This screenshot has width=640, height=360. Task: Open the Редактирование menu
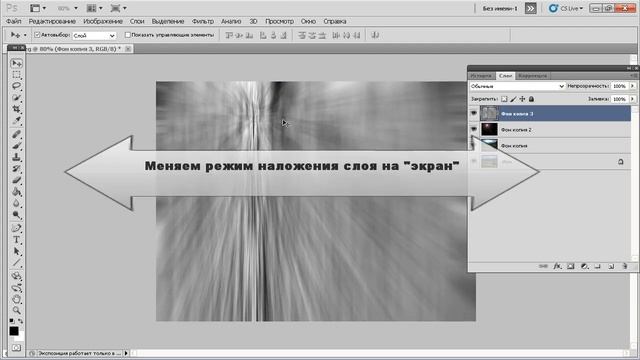click(x=52, y=21)
